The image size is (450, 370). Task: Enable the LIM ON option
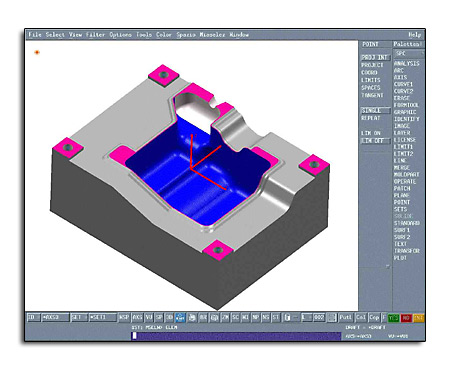pos(371,133)
